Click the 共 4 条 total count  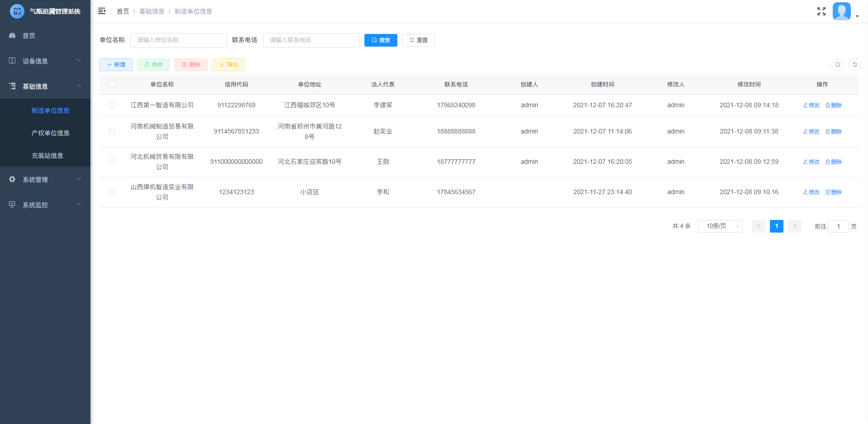(x=681, y=226)
